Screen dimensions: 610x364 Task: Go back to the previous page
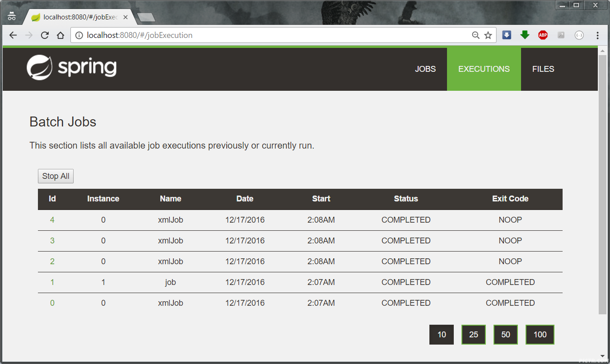pos(13,35)
